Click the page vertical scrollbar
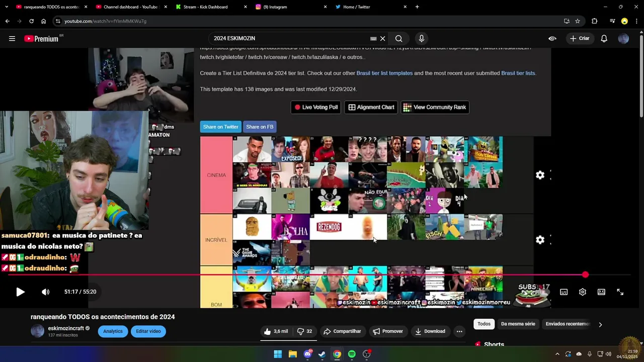This screenshot has width=644, height=362. 641,75
